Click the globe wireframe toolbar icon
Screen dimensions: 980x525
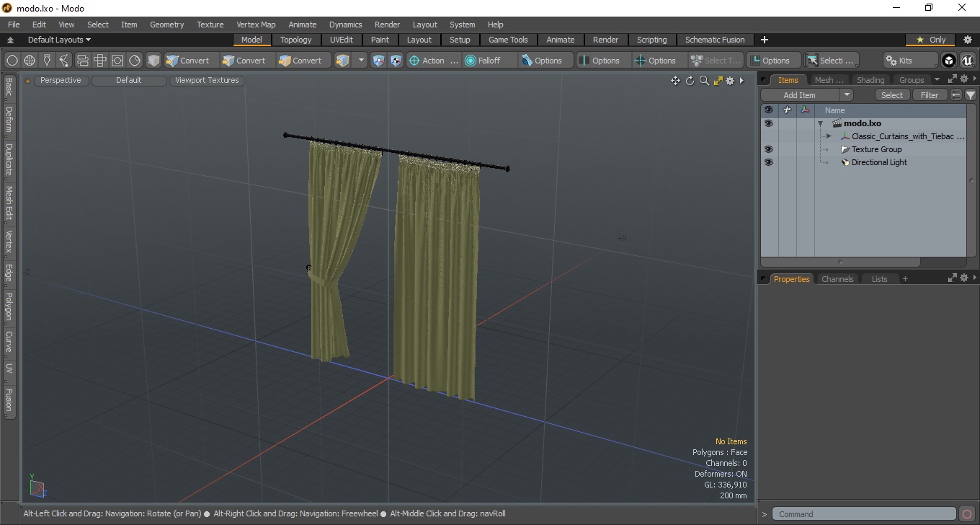[30, 61]
